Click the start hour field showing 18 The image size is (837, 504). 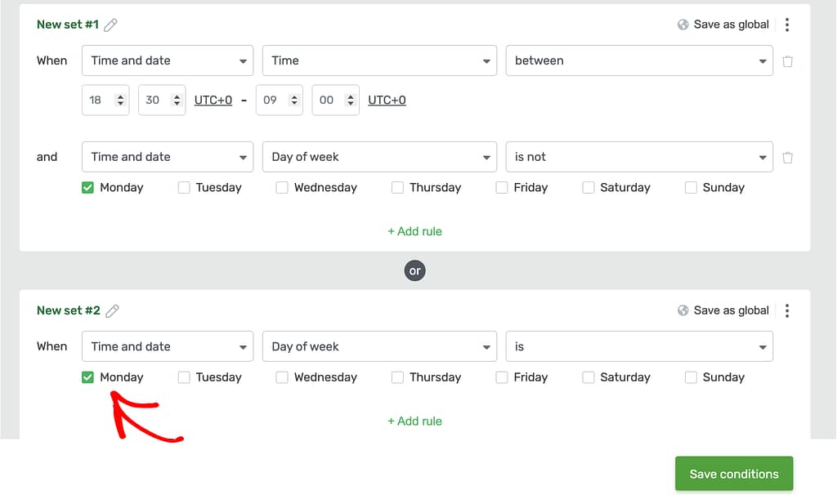pos(98,100)
